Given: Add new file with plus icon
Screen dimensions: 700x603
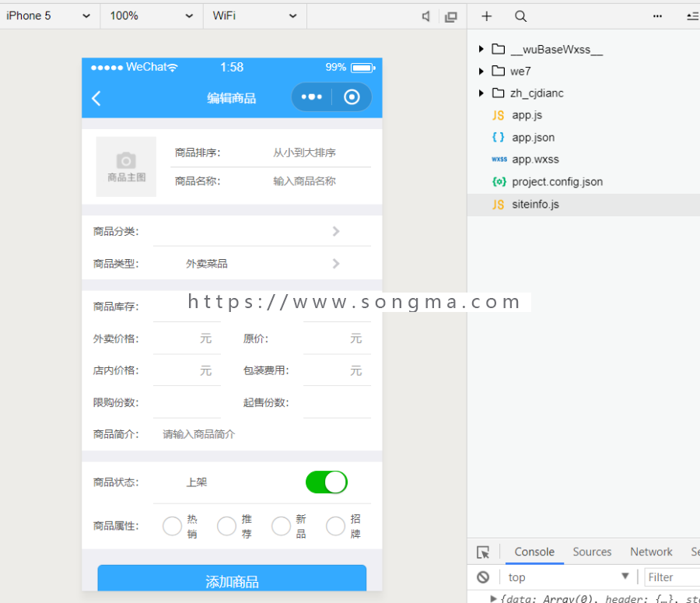Looking at the screenshot, I should (x=487, y=16).
